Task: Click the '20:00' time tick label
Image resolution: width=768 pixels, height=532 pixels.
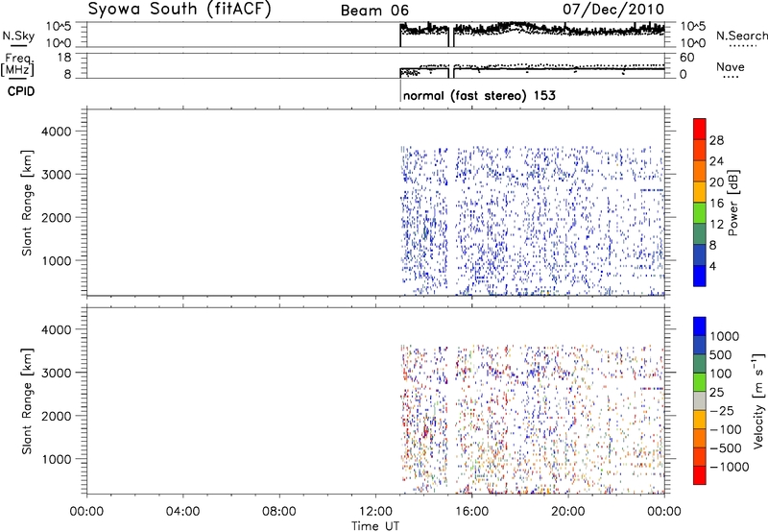Action: tap(567, 512)
